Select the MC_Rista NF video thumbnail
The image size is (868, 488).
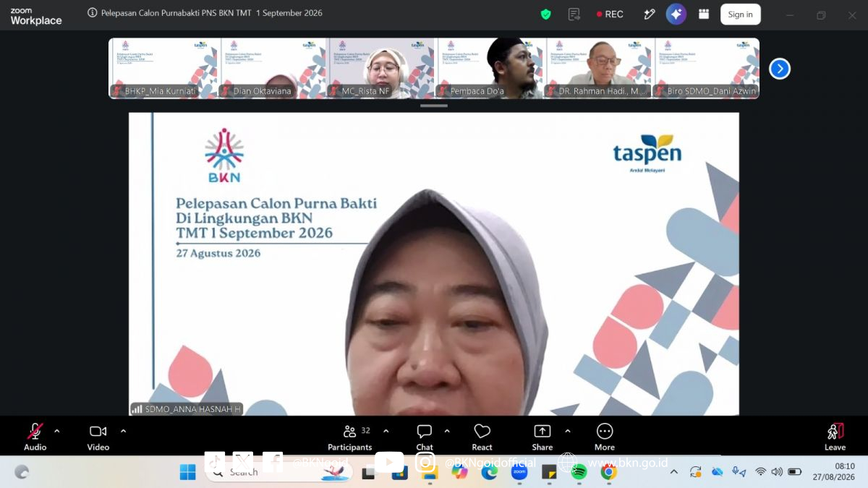coord(380,68)
